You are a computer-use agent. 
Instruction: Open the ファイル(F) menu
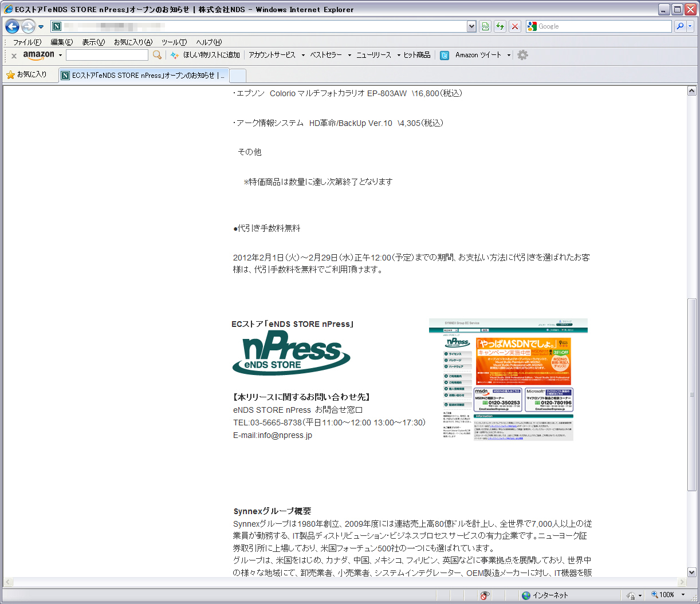27,42
